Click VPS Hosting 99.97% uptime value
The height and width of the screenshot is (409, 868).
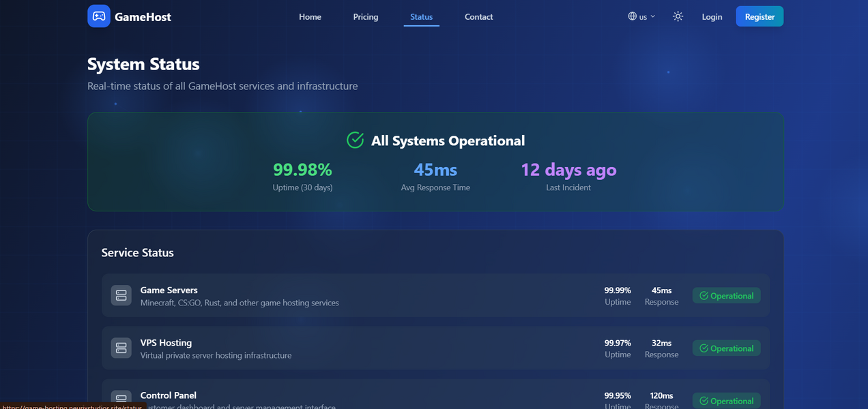(x=618, y=343)
